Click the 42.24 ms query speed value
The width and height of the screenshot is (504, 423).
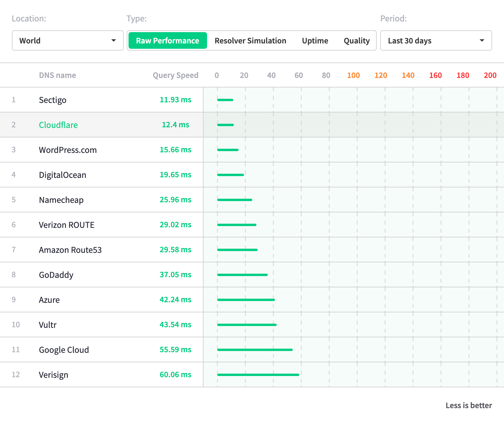(176, 300)
